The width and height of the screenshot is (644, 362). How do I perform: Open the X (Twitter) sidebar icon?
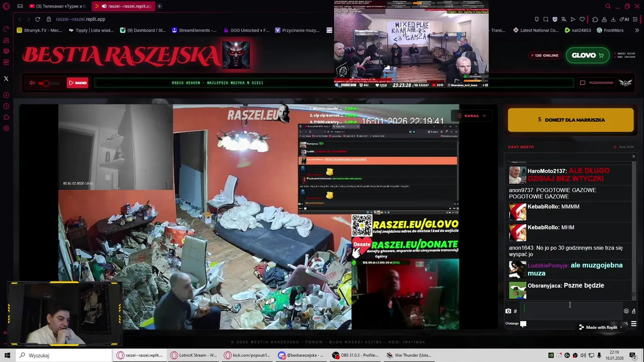point(6,78)
